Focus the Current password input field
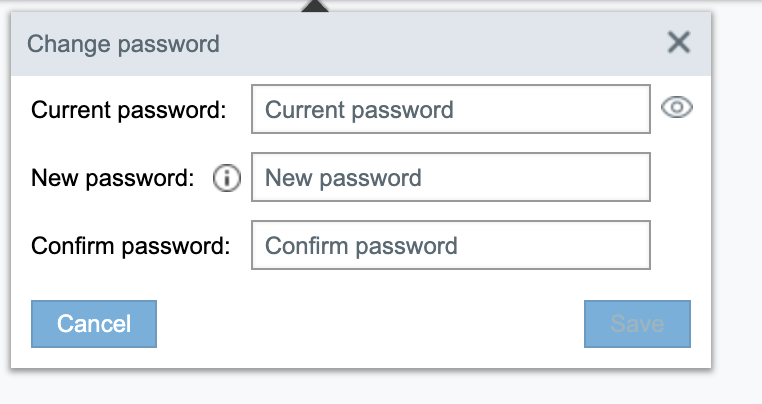 pos(451,109)
